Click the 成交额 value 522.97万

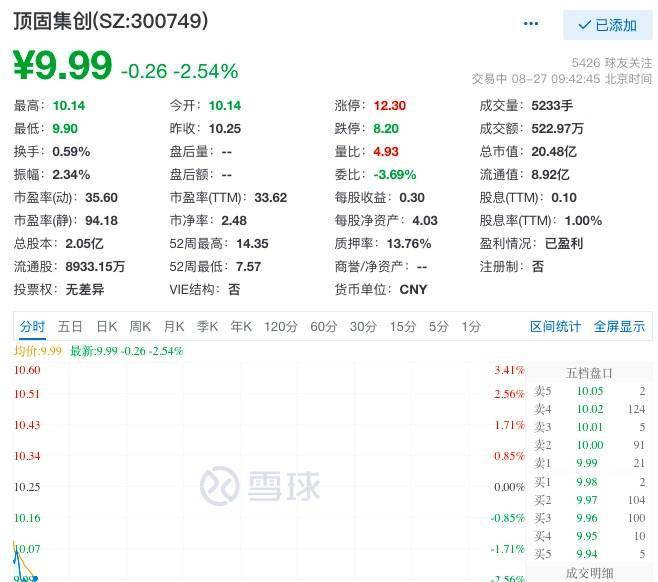click(558, 128)
